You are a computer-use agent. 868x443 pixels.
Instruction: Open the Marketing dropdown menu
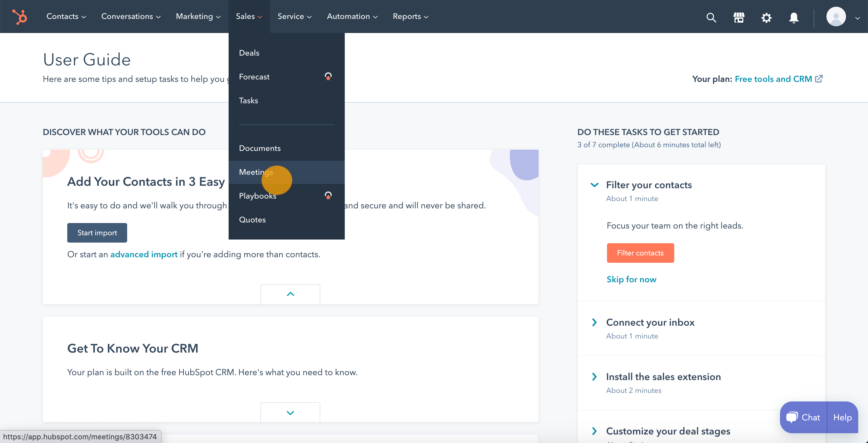pyautogui.click(x=198, y=16)
